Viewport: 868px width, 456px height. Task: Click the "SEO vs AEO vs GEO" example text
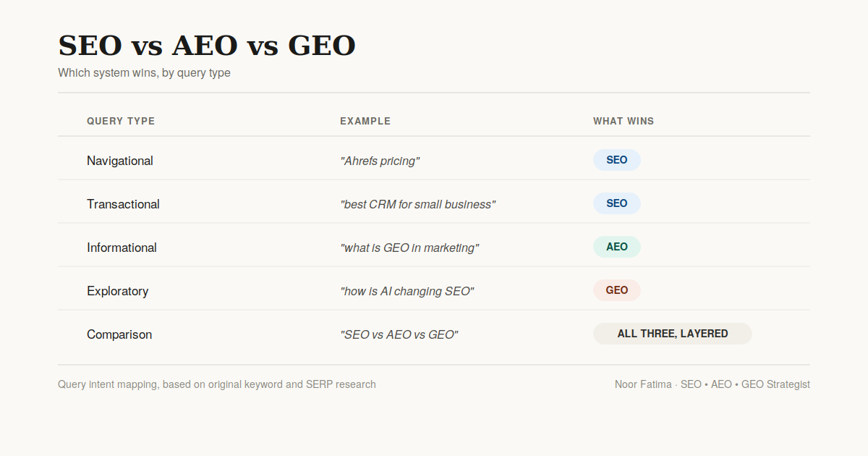coord(399,334)
